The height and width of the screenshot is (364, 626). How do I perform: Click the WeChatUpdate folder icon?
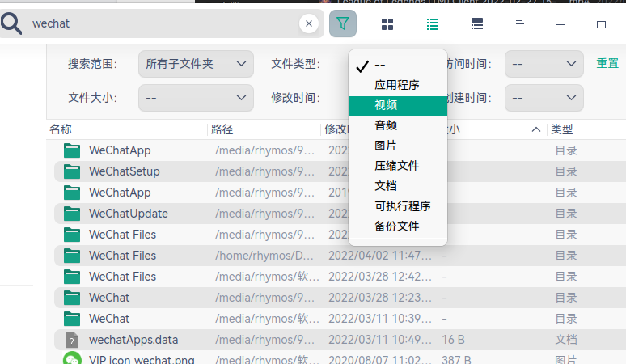(72, 214)
